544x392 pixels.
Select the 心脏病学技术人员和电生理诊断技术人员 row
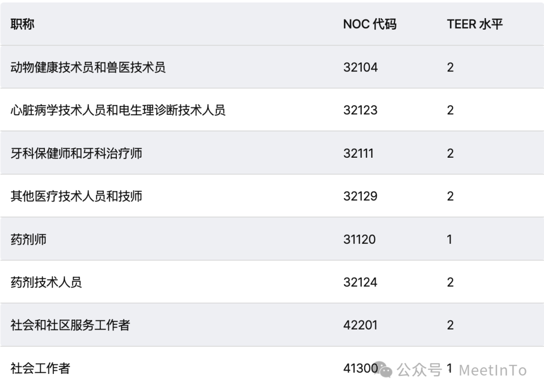[x=272, y=110]
